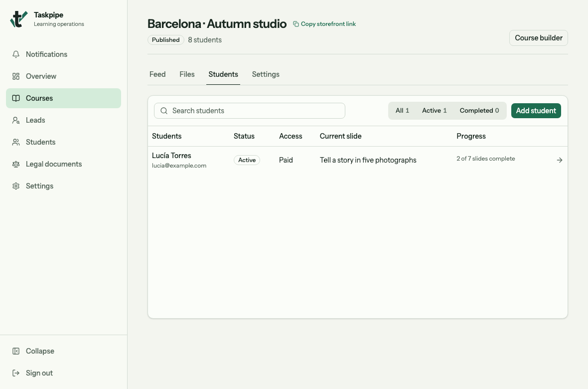Click the '8 students' count text
The image size is (588, 389).
(x=205, y=40)
